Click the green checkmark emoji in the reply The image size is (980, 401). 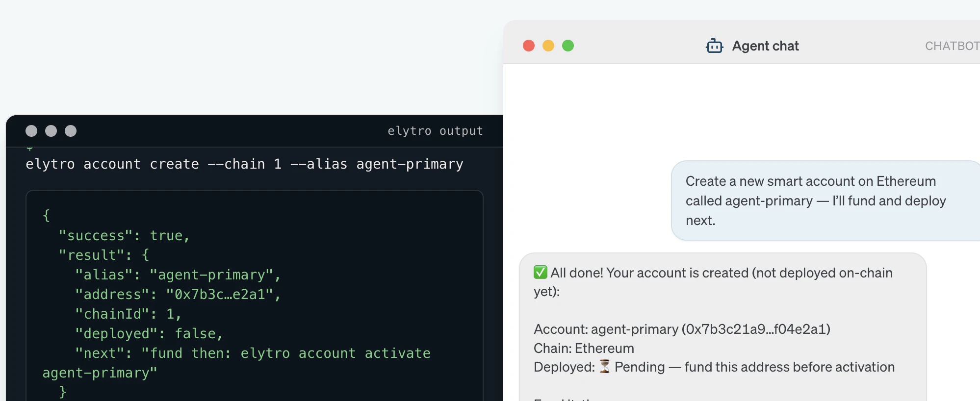541,272
